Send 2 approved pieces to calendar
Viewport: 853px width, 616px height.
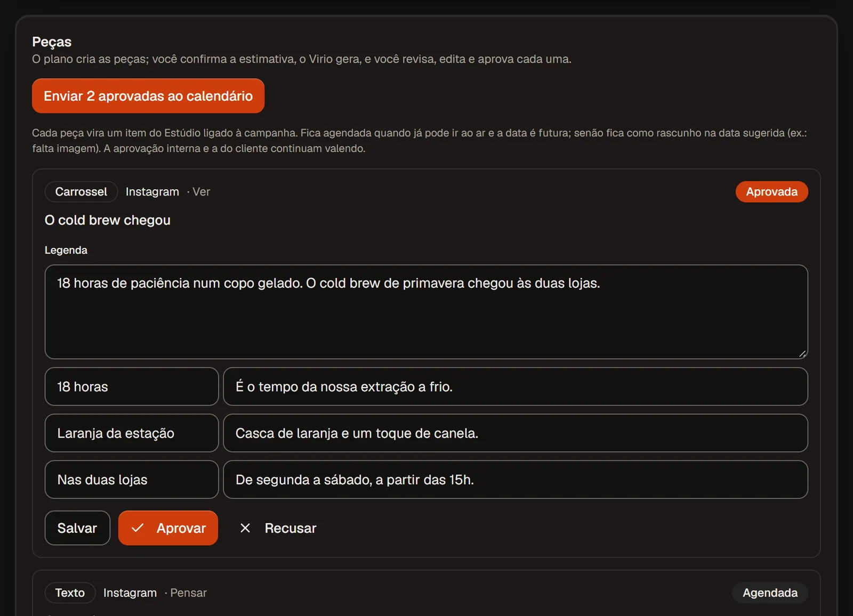[148, 96]
